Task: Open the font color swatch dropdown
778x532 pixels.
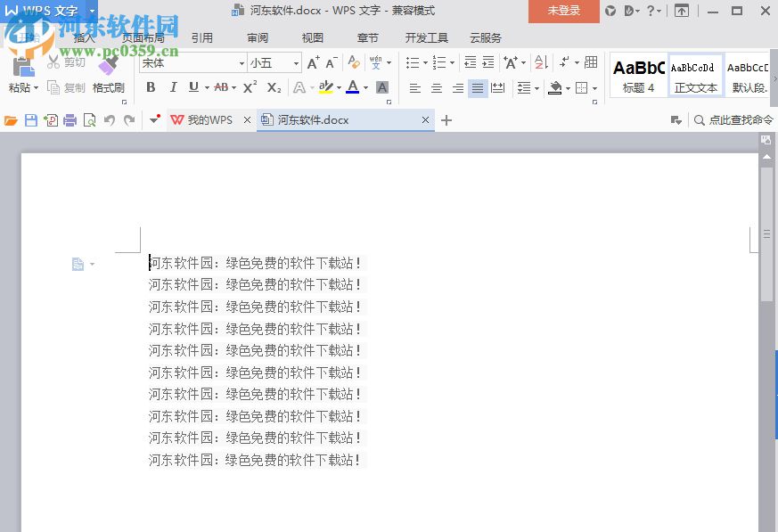Action: click(x=367, y=88)
